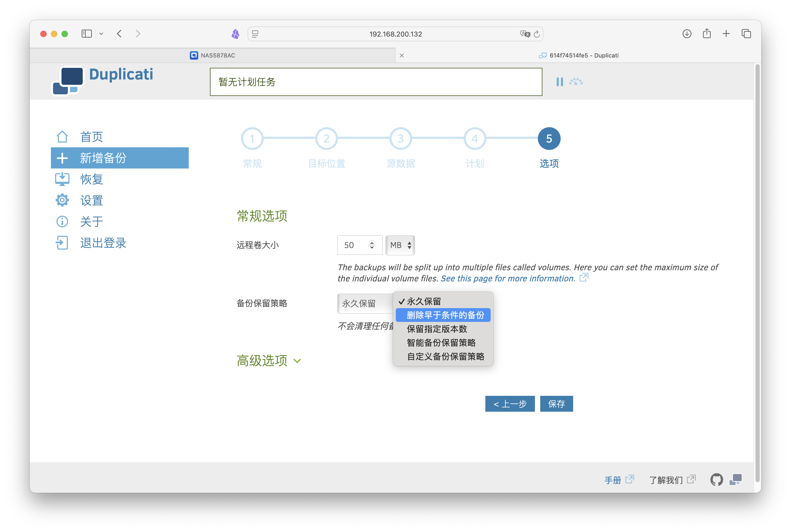Image resolution: width=791 pixels, height=532 pixels.
Task: Open Safari downloads icon
Action: coord(687,34)
